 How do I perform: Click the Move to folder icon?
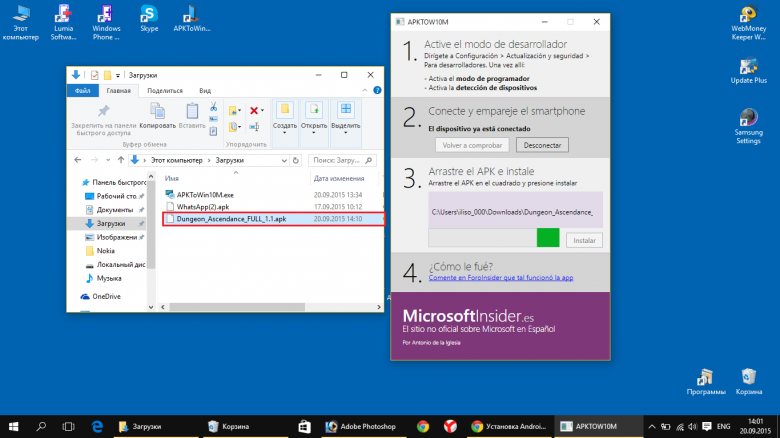point(232,110)
